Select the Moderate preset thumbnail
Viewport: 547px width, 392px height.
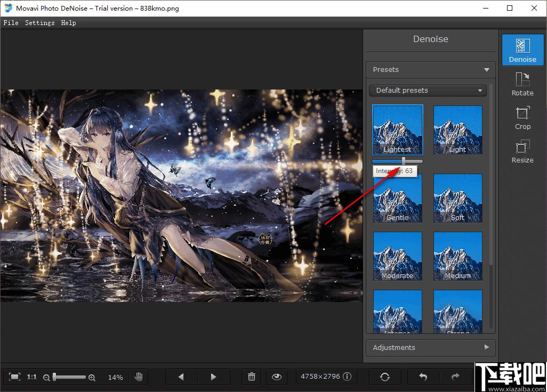click(x=397, y=256)
